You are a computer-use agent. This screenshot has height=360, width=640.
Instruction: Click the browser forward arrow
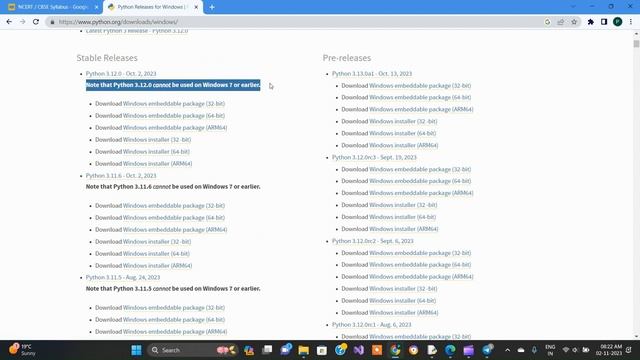coord(22,22)
